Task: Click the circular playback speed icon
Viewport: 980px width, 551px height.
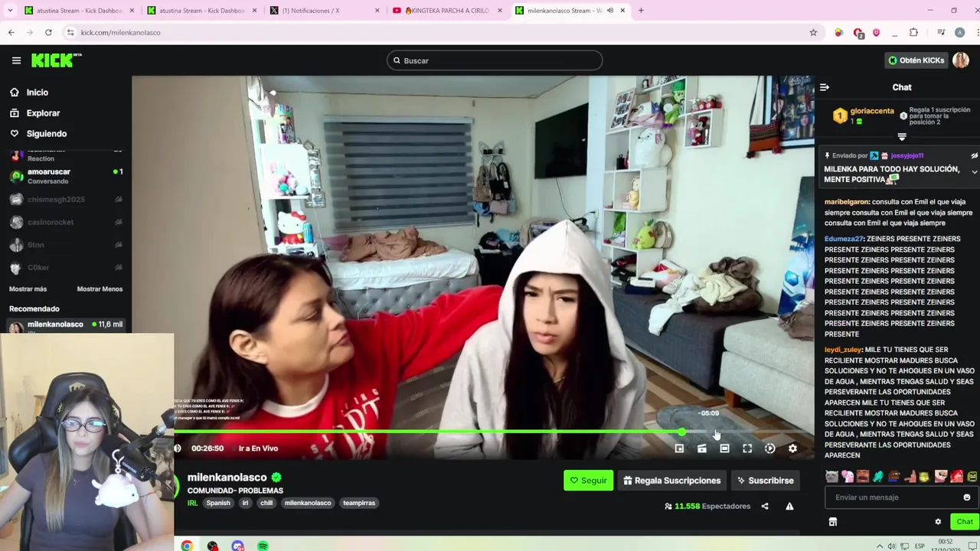Action: [x=770, y=448]
